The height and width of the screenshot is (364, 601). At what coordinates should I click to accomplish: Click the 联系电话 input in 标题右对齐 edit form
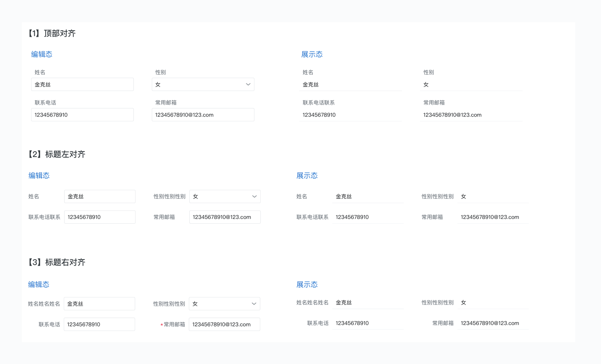coord(99,324)
